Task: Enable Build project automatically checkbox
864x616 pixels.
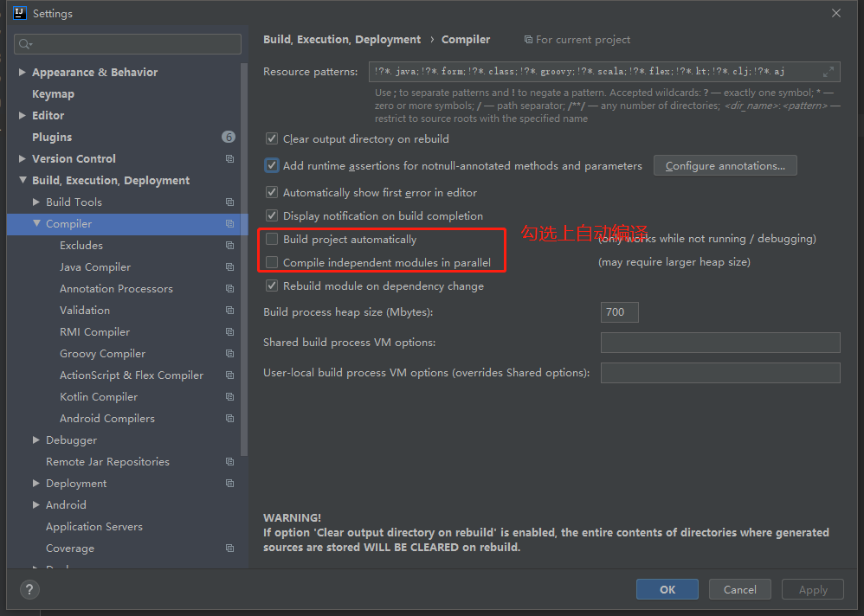Action: [272, 239]
